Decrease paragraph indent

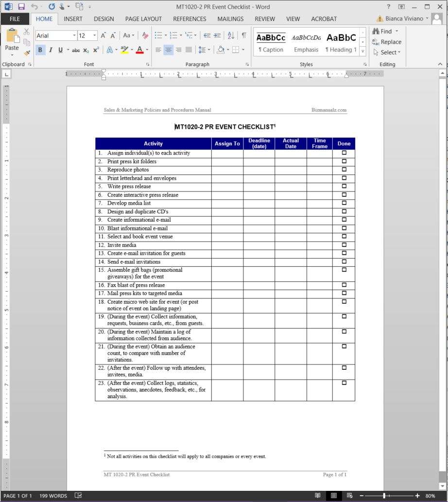[207, 35]
